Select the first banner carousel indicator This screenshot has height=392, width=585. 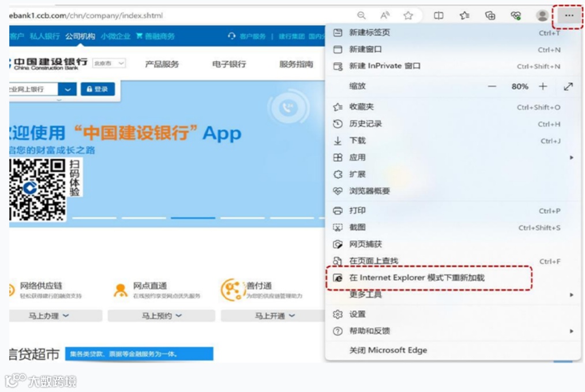pyautogui.click(x=94, y=217)
